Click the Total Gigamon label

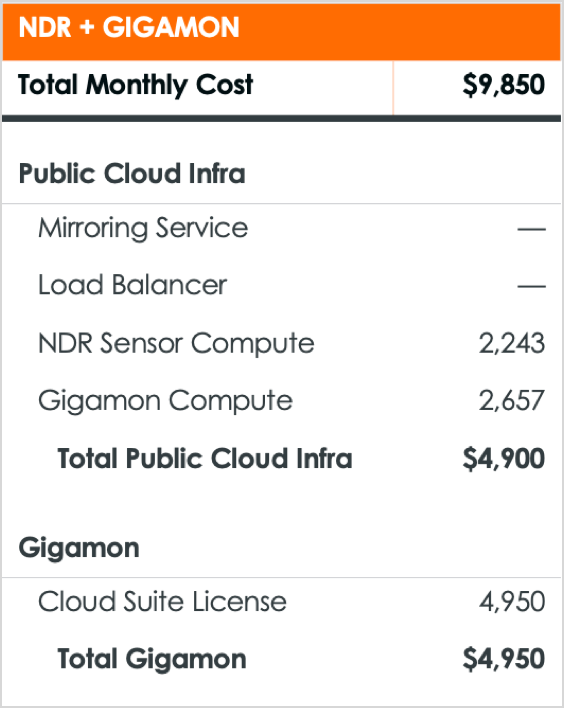152,660
